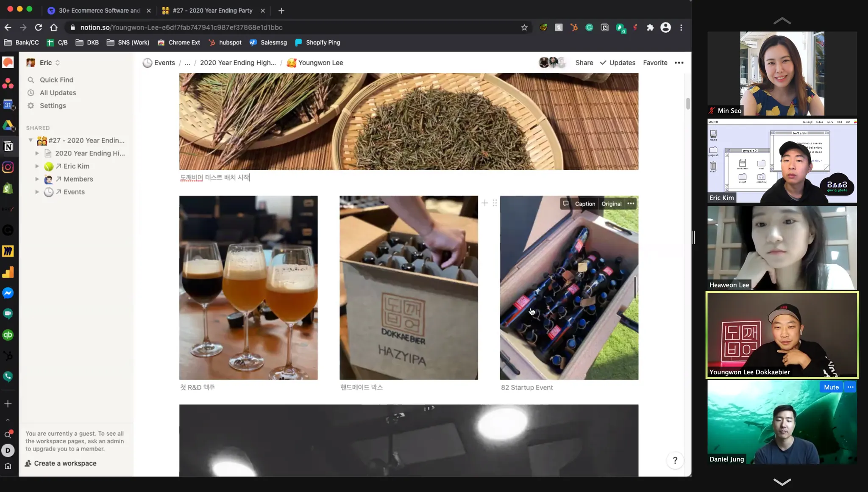
Task: Reload the current browser page
Action: [x=38, y=28]
